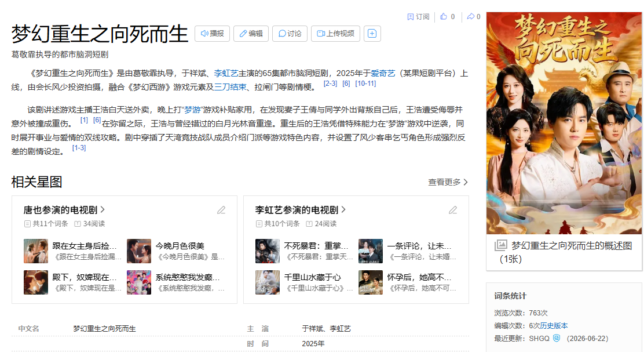This screenshot has height=352, width=644.
Task: Open thumbnail for 系统憨憨我发癫
Action: (x=139, y=282)
